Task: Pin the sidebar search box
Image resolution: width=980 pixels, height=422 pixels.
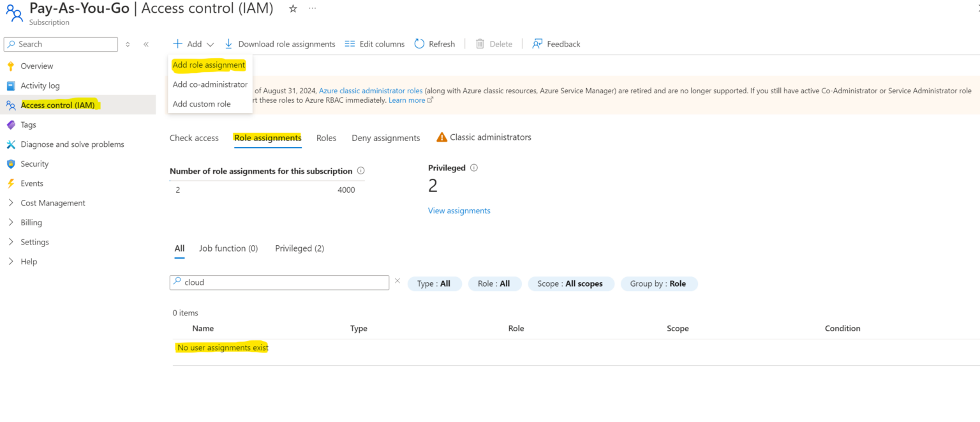Action: (x=128, y=44)
